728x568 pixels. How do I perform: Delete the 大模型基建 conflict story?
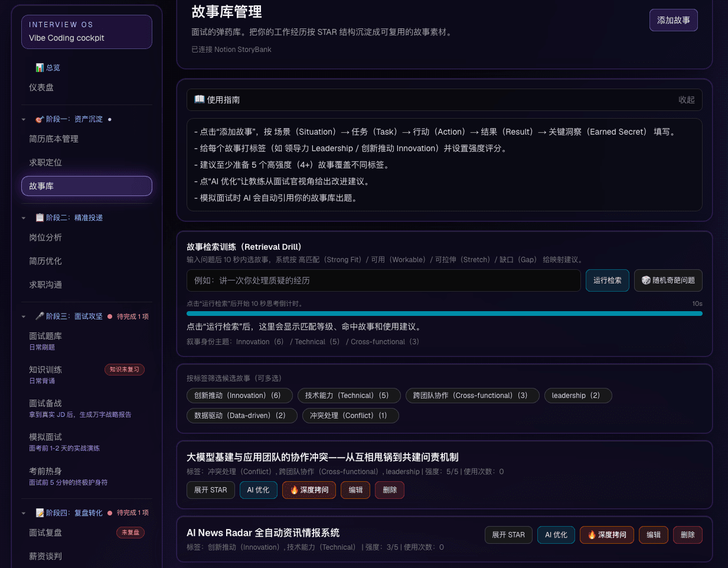[x=390, y=490]
